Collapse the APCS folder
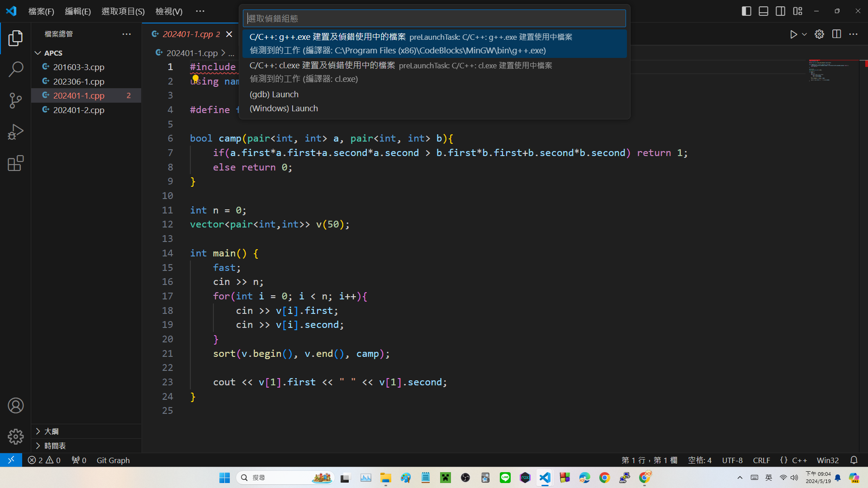The width and height of the screenshot is (868, 488). pyautogui.click(x=38, y=53)
